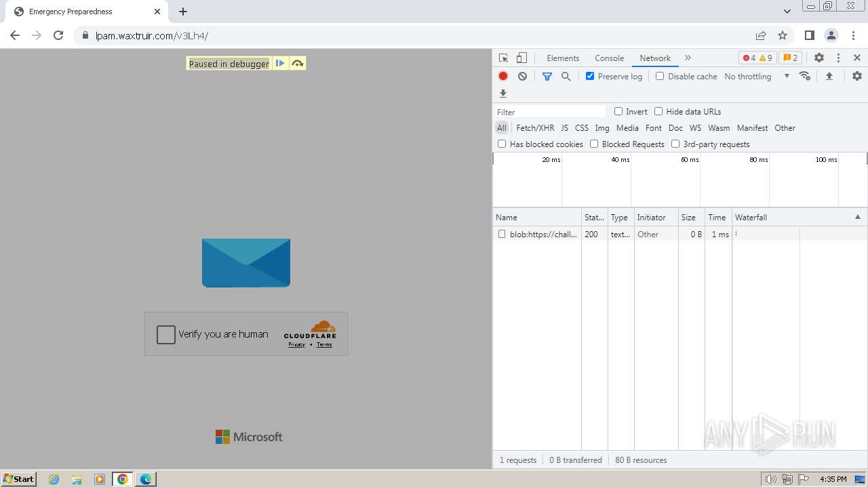The height and width of the screenshot is (488, 868).
Task: Sort by Time column header
Action: (717, 217)
